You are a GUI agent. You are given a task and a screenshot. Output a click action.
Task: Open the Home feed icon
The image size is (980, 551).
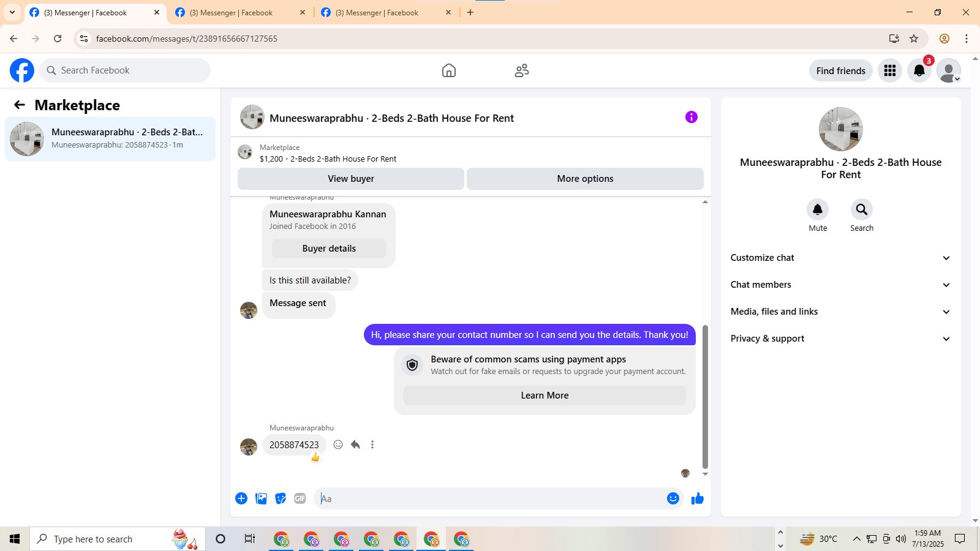449,70
